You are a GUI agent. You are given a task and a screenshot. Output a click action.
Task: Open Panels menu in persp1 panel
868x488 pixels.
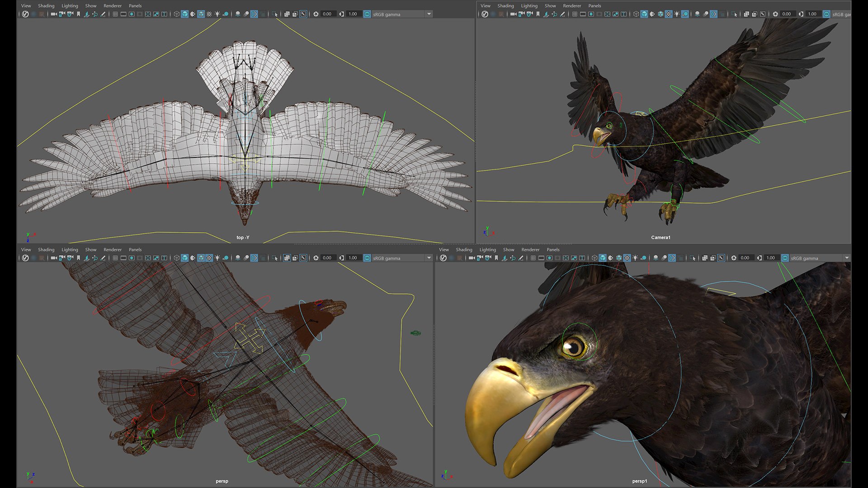point(553,249)
